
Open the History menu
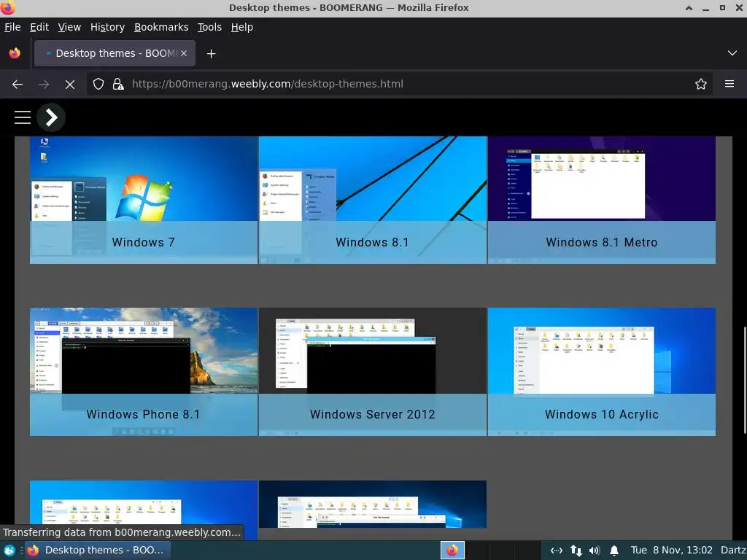[x=107, y=27]
